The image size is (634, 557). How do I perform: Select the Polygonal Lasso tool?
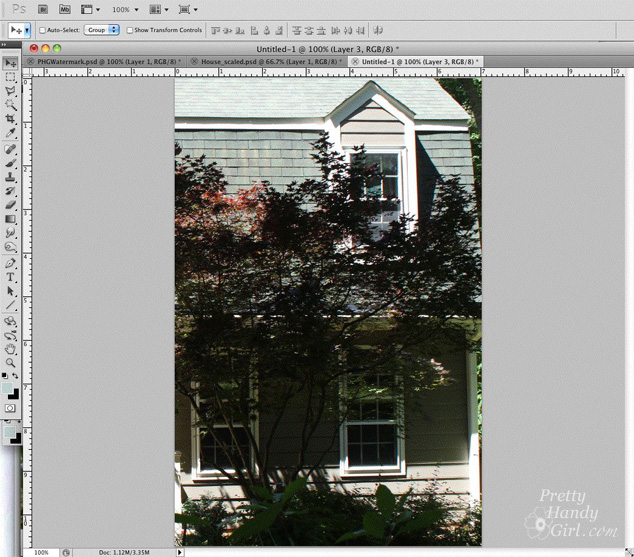10,91
